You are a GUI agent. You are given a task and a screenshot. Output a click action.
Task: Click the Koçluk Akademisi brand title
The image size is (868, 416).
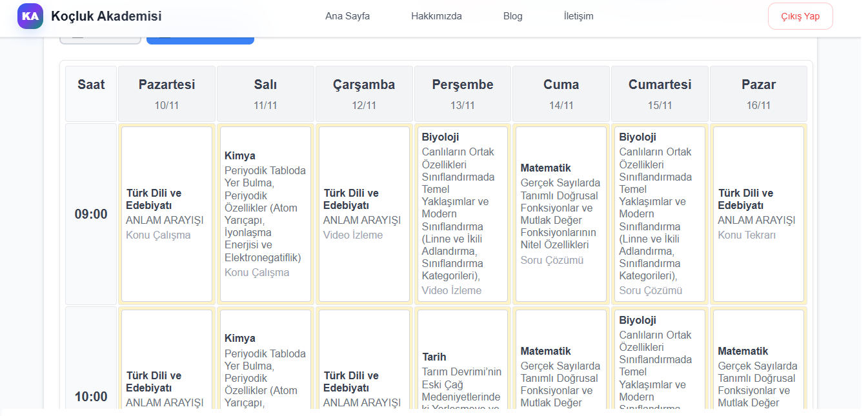tap(106, 16)
